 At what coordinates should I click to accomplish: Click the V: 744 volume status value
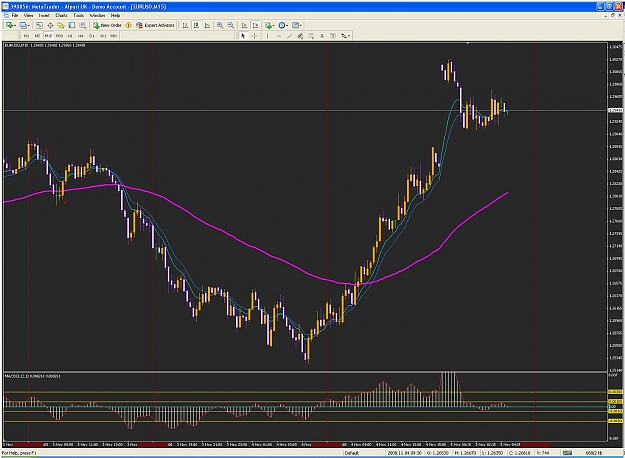(x=543, y=453)
